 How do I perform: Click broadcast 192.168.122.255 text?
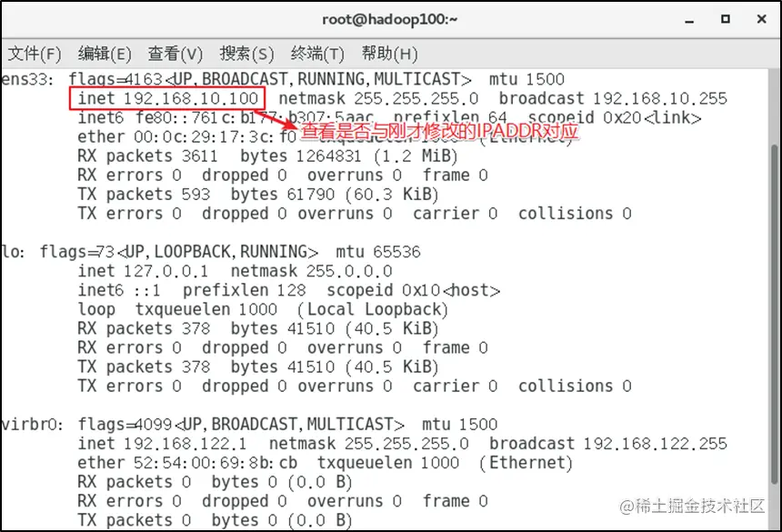click(x=608, y=443)
